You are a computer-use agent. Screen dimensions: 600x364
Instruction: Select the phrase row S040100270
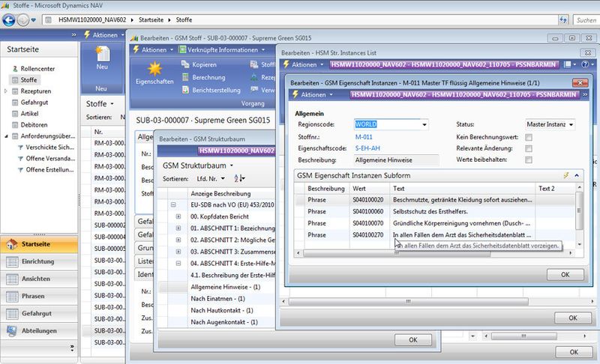434,235
